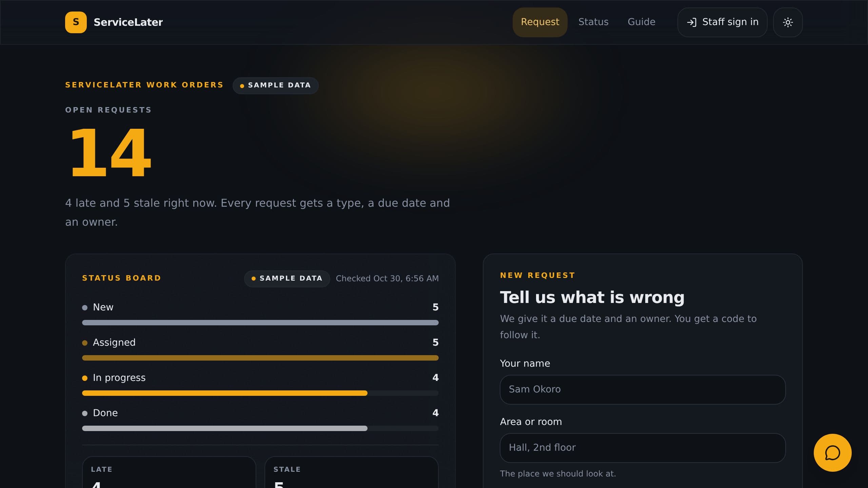Open the Guide nav tab
Screen dimensions: 868x488
[641, 22]
